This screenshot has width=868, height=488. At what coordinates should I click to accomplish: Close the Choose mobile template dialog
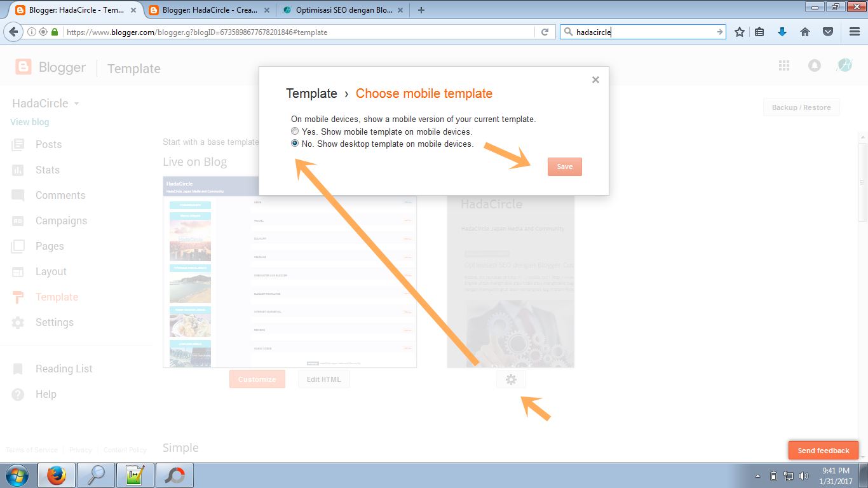[595, 79]
